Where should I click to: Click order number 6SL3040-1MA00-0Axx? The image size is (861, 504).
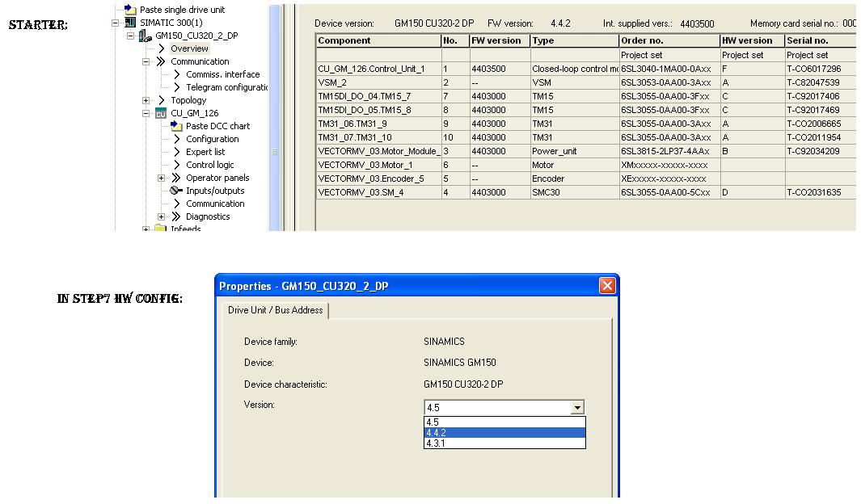coord(666,69)
